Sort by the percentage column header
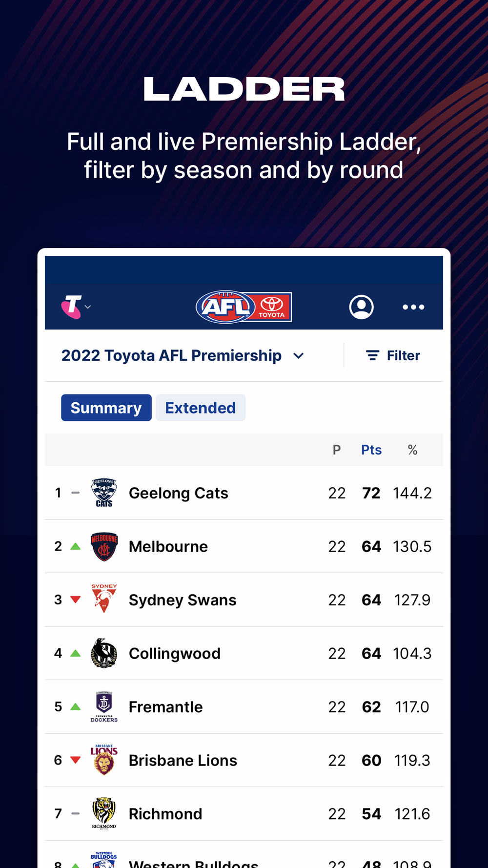Screen dimensions: 488x868 click(x=412, y=450)
